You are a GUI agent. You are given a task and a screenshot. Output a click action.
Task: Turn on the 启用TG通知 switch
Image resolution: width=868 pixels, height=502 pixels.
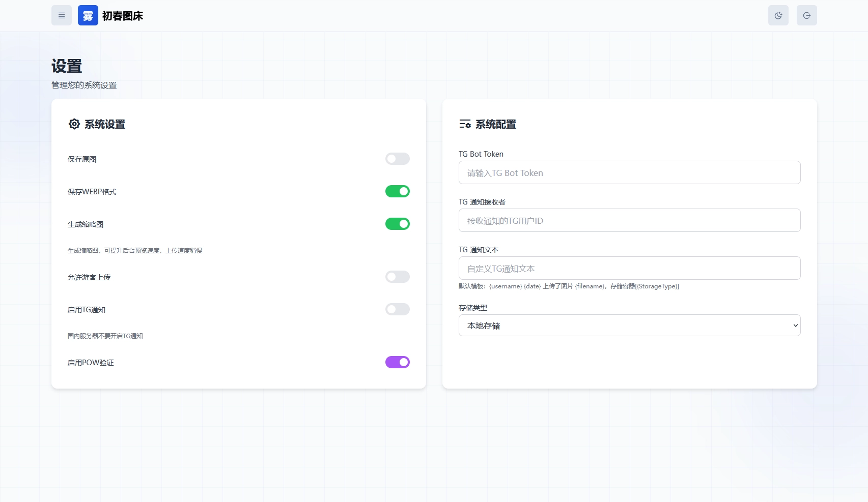pyautogui.click(x=397, y=309)
